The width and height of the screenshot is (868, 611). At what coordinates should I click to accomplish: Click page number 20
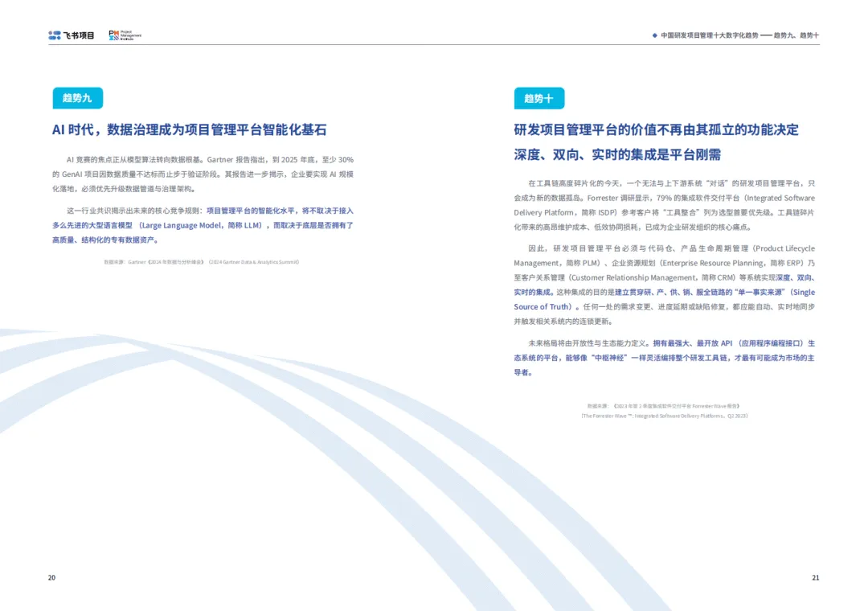tap(51, 578)
